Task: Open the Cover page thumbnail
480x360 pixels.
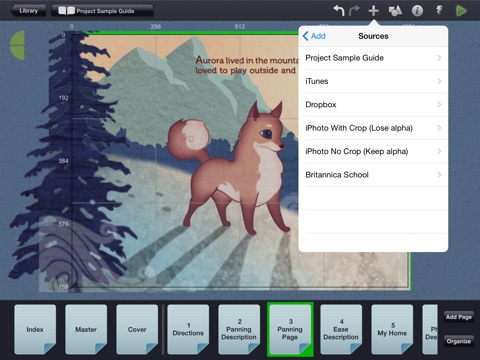Action: (137, 329)
